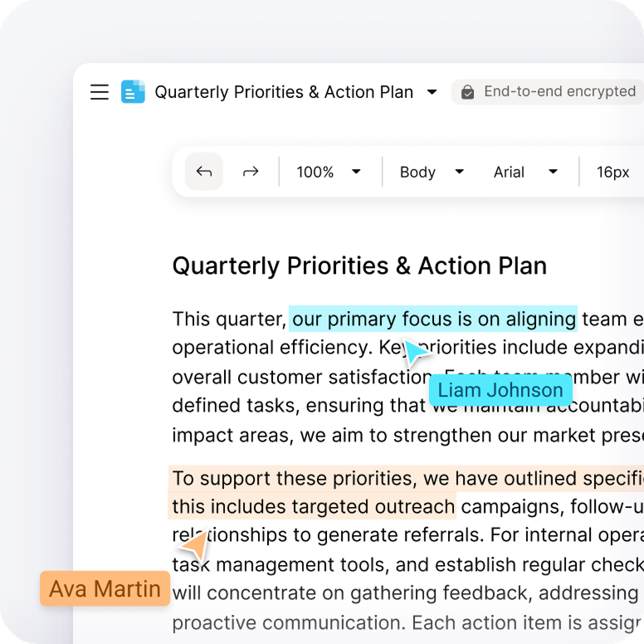This screenshot has width=644, height=644.
Task: Click the Quarterly Priorities document heading
Action: point(359,266)
